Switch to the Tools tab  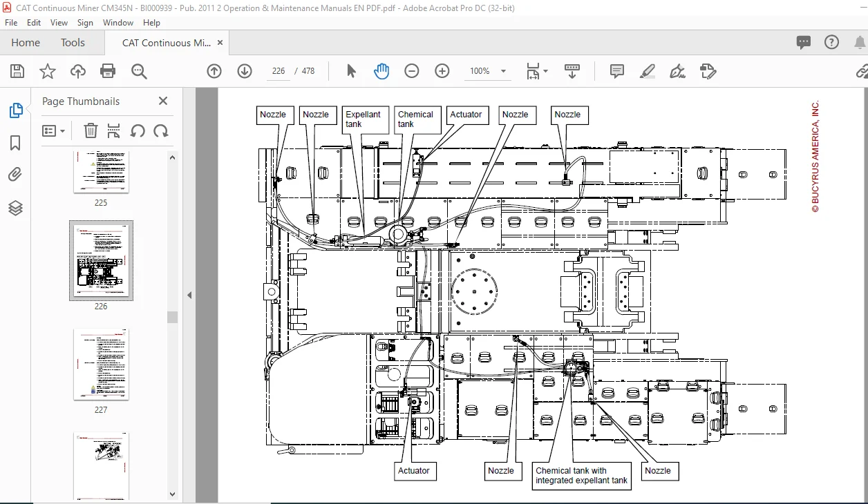73,43
